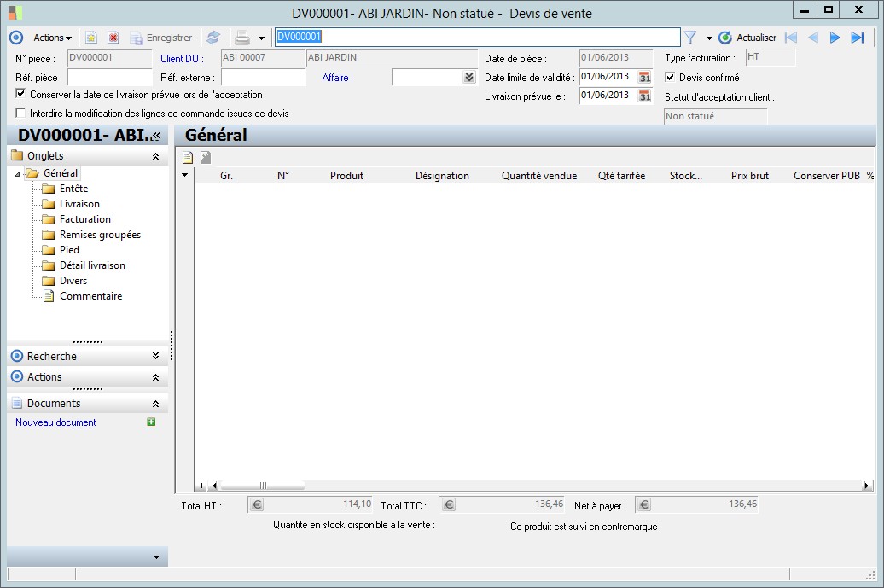Image resolution: width=884 pixels, height=588 pixels.
Task: Click the Nouveau document link
Action: pyautogui.click(x=55, y=422)
